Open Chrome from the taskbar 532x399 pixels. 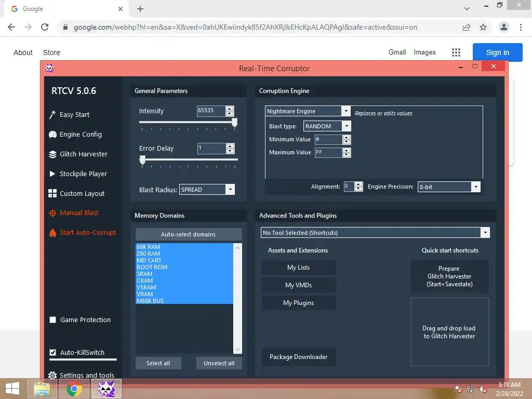click(74, 389)
